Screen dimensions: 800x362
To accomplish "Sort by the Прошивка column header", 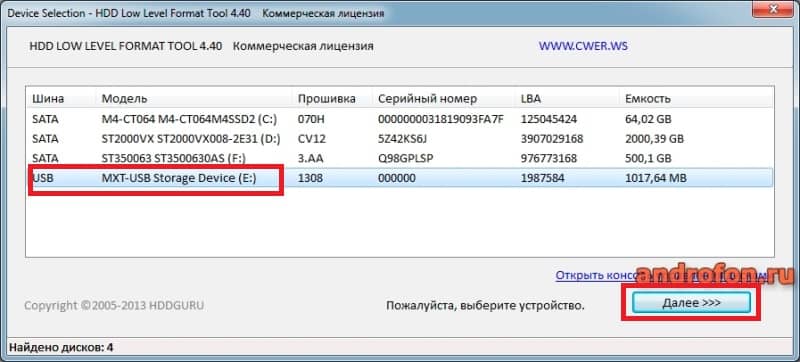I will pyautogui.click(x=332, y=98).
